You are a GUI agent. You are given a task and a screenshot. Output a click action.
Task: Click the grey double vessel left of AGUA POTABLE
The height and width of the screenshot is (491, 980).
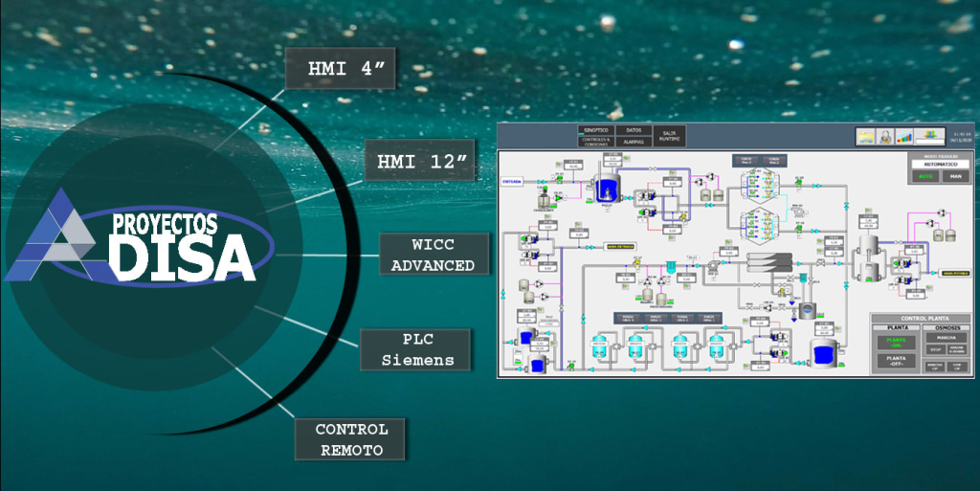[x=867, y=258]
